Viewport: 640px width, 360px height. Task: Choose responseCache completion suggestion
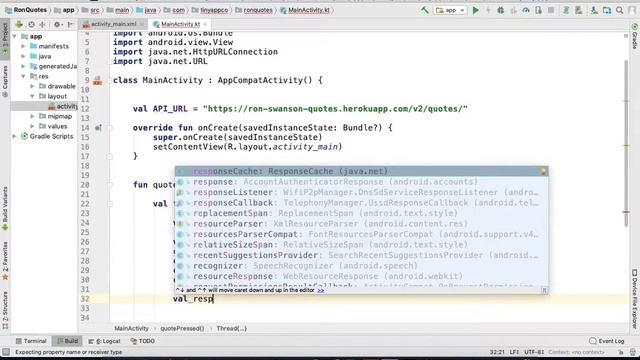point(361,171)
